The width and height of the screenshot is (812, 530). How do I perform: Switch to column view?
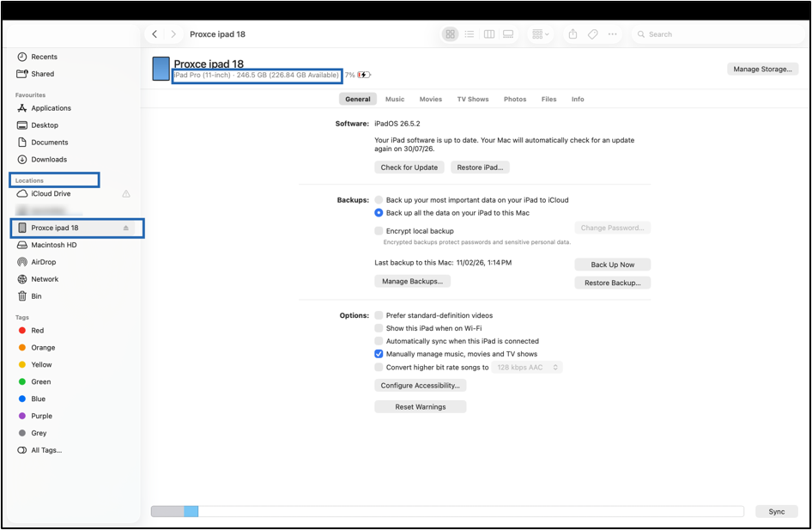click(489, 34)
